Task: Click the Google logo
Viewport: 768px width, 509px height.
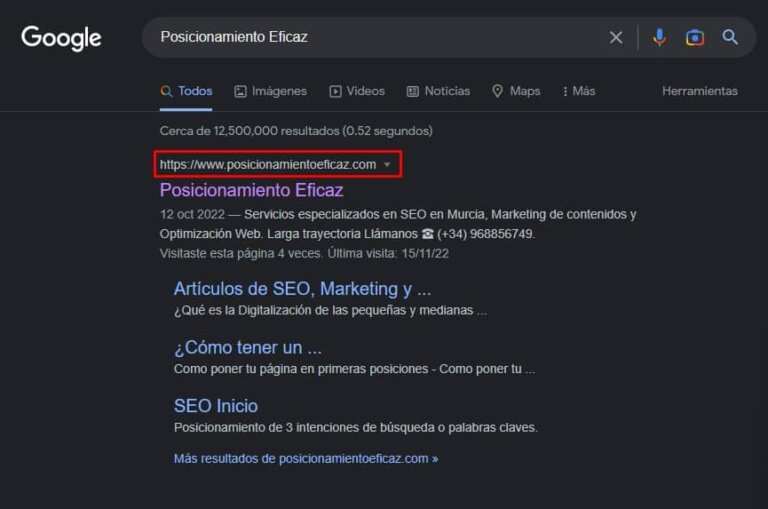Action: pyautogui.click(x=61, y=38)
